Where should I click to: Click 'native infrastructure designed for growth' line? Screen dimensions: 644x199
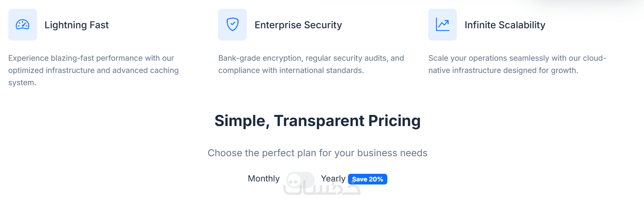tap(503, 71)
